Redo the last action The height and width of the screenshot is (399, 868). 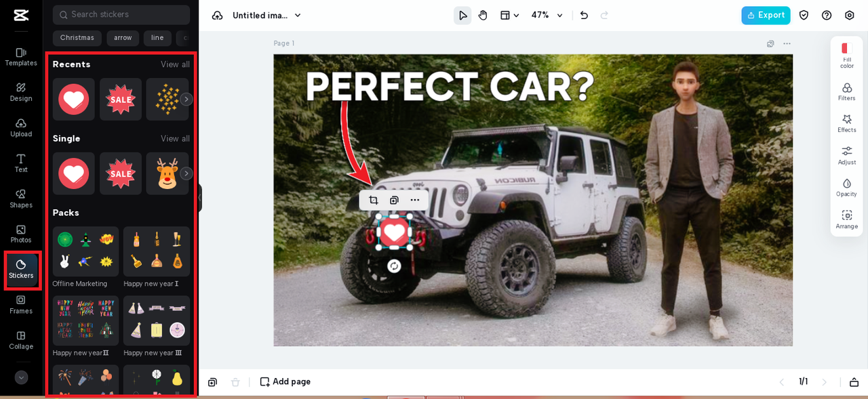[604, 16]
